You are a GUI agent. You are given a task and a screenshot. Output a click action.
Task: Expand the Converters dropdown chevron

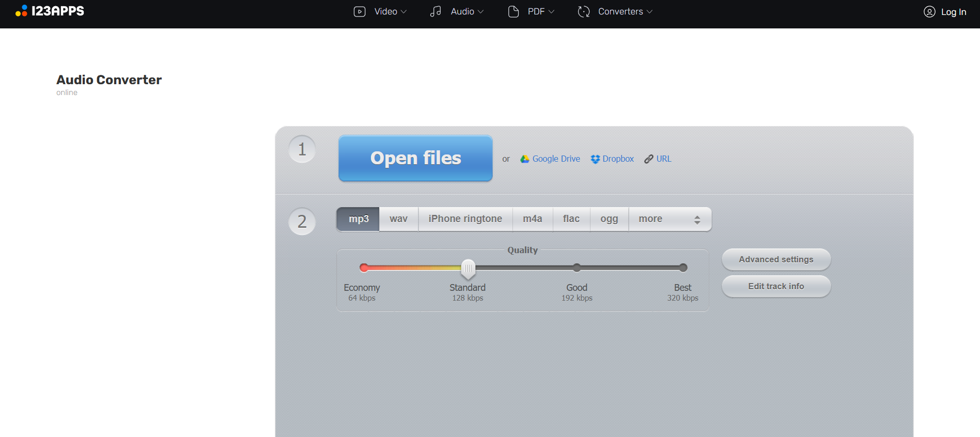649,12
